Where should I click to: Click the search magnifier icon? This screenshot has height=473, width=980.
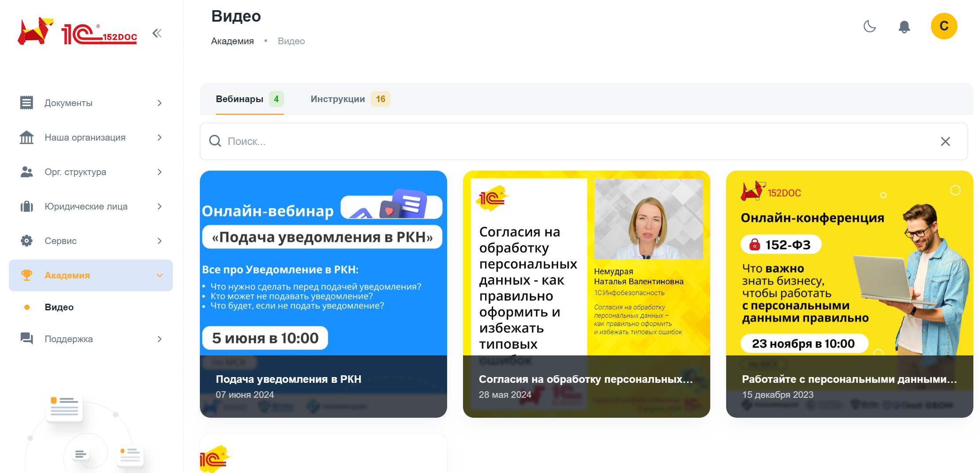coord(215,141)
